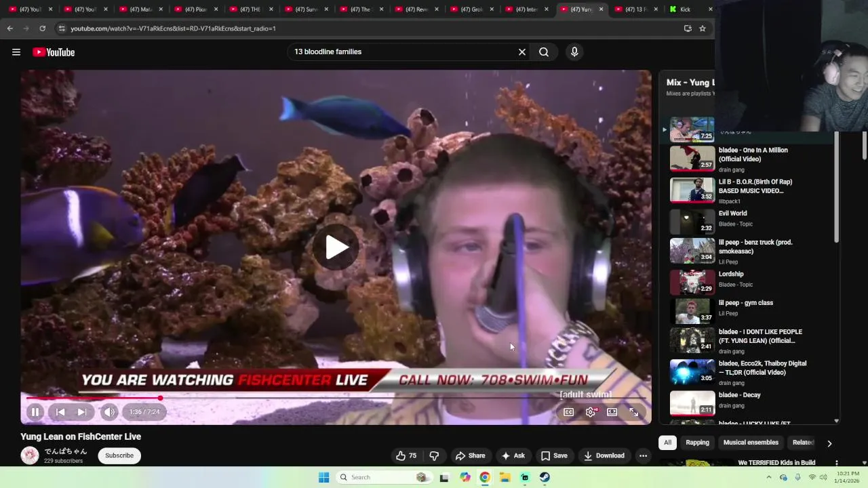Seek on the red video progress bar
Screen dimensions: 868x488
[336, 399]
